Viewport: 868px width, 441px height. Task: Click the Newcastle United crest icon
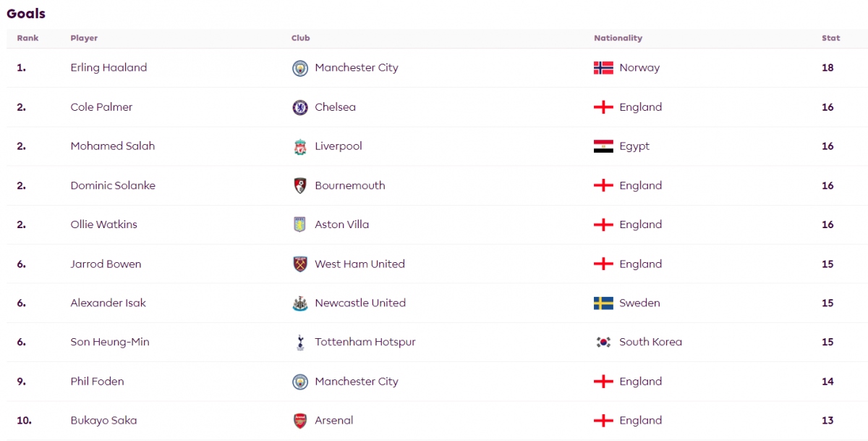299,303
